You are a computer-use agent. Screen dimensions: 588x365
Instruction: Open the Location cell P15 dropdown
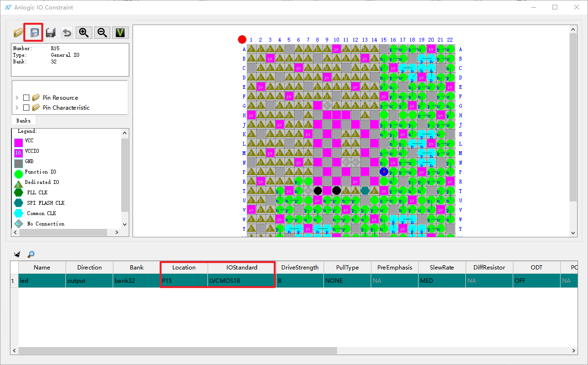pos(184,280)
